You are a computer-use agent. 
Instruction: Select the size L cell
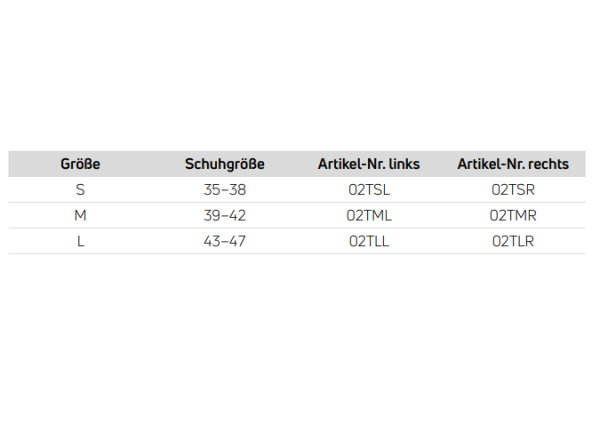tap(80, 241)
